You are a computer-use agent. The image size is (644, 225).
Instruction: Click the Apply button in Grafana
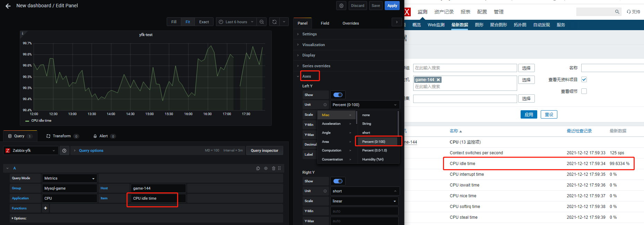coord(392,6)
